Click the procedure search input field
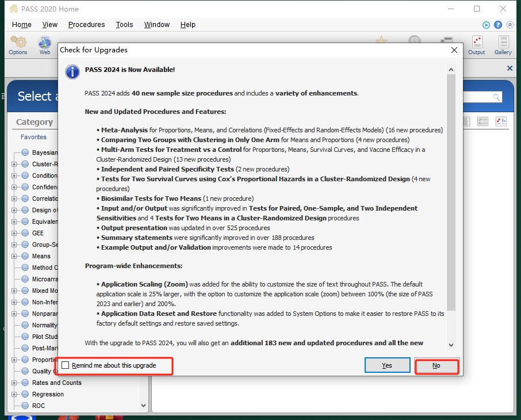The width and height of the screenshot is (521, 420). click(477, 97)
